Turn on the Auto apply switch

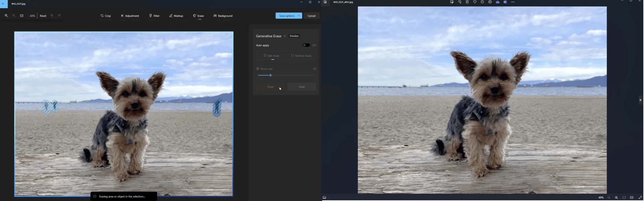306,45
